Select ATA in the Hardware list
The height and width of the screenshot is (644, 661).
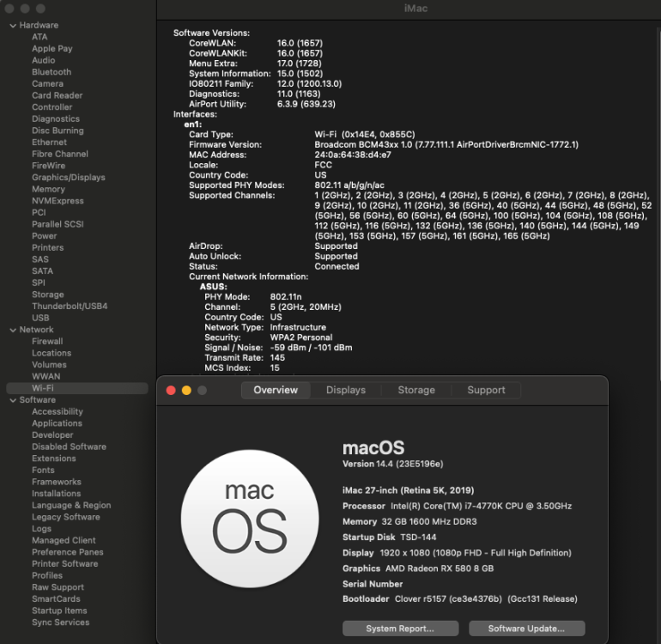(39, 37)
